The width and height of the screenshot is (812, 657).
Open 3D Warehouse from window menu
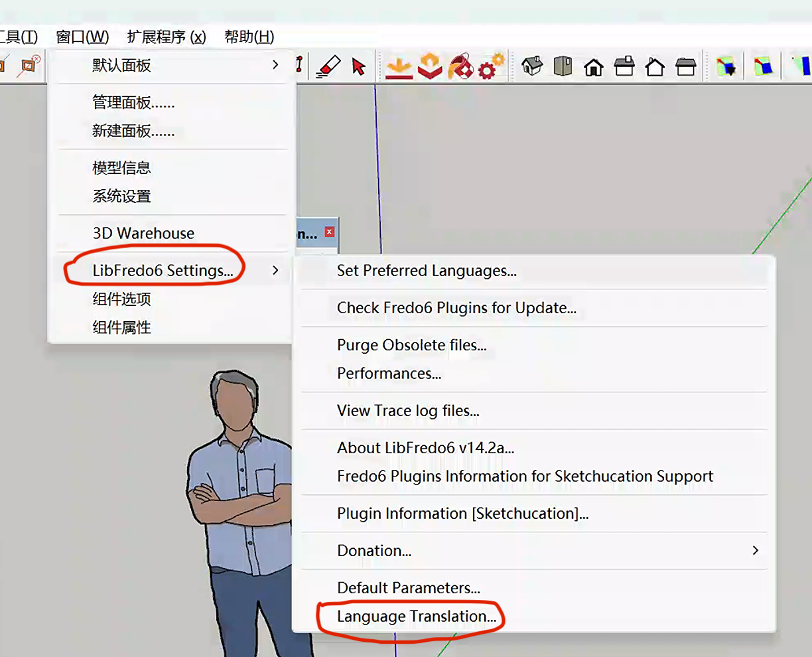pyautogui.click(x=143, y=234)
